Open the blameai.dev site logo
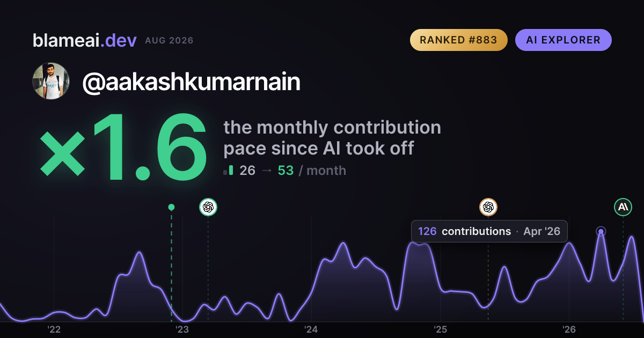Image resolution: width=644 pixels, height=338 pixels. (x=85, y=40)
